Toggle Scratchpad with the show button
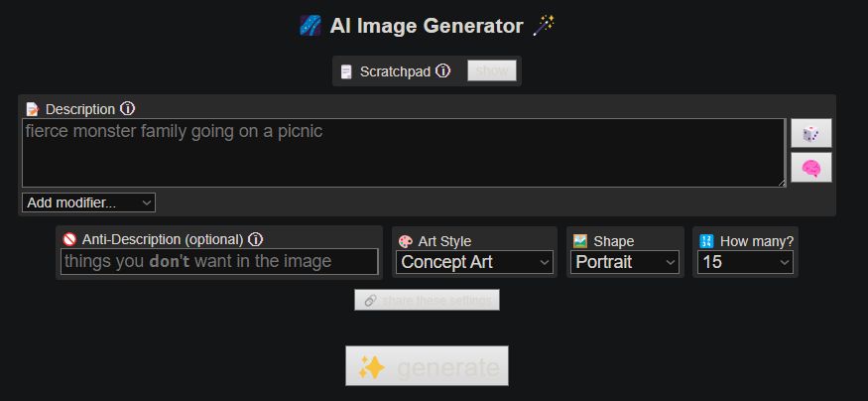Screen dimensions: 868x401 tap(492, 70)
